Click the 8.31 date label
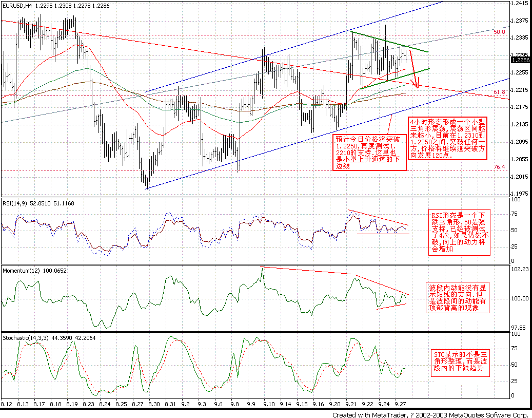Screen dimensions: 532x418 tap(170, 404)
